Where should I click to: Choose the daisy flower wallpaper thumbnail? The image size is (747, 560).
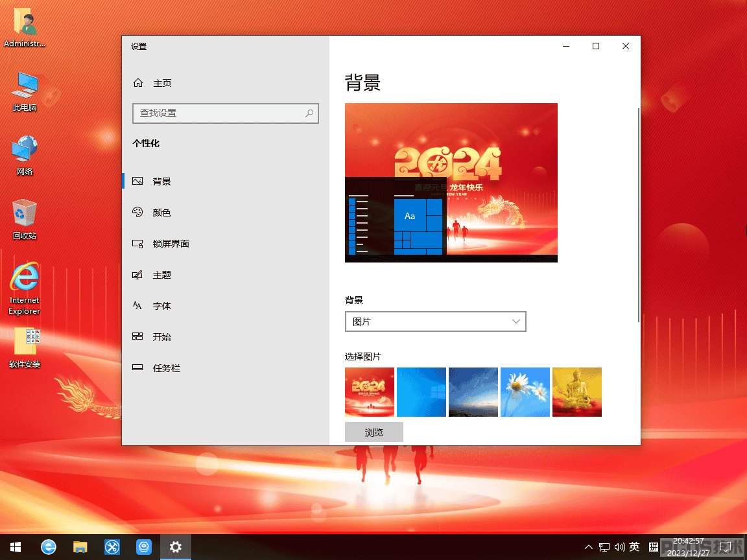tap(525, 392)
